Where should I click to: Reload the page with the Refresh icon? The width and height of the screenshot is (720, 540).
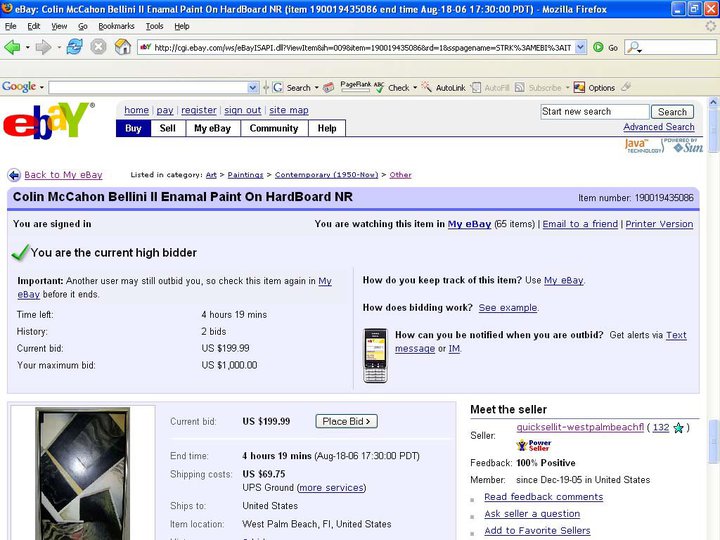tap(74, 47)
